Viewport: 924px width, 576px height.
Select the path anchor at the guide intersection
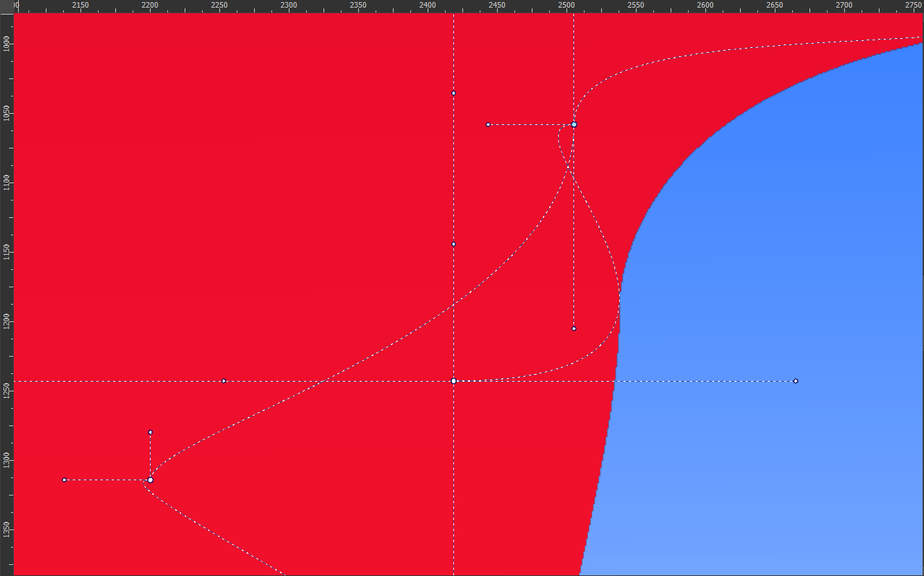[453, 381]
